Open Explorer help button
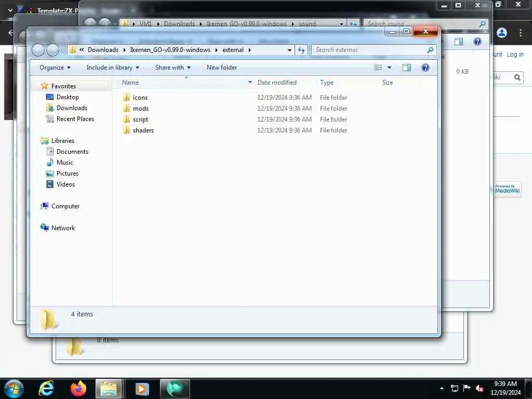This screenshot has width=532, height=399. [425, 68]
